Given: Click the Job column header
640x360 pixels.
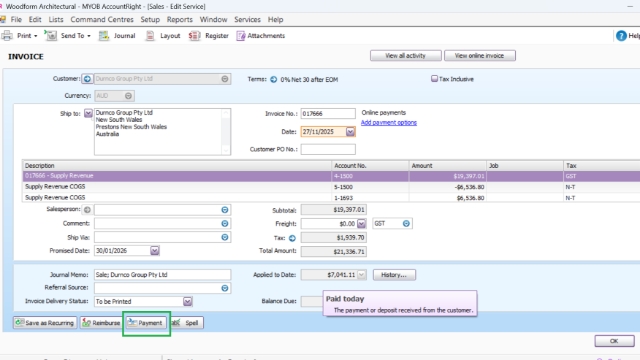Looking at the screenshot, I should [524, 166].
